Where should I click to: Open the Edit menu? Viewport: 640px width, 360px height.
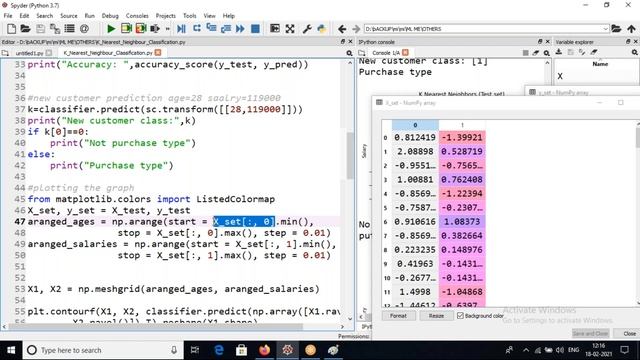tap(24, 16)
